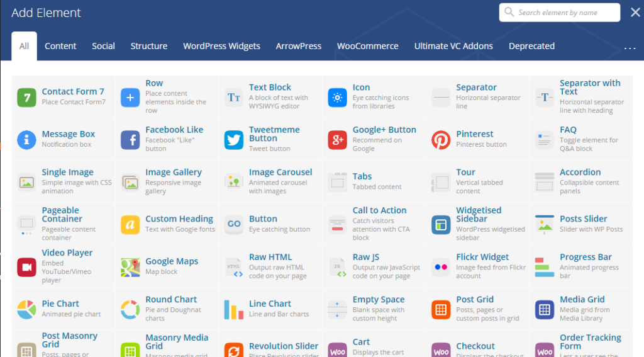This screenshot has width=644, height=357.
Task: Click the Widgetised Sidebar icon
Action: pos(441,225)
